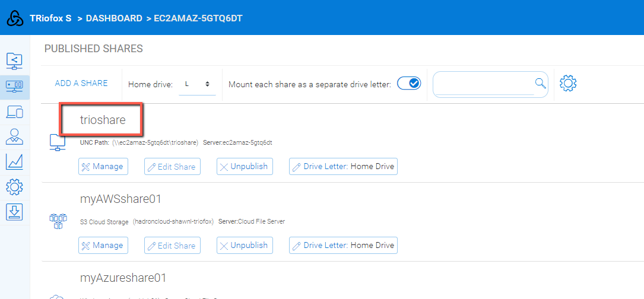Manage the myAWSshare01 share
The width and height of the screenshot is (644, 299).
coord(103,245)
